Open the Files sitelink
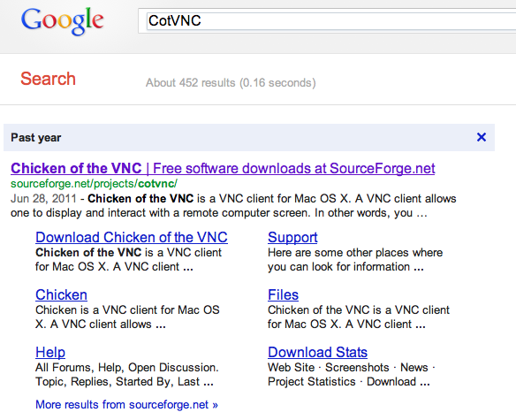Viewport: 516px width, 420px height. tap(283, 294)
